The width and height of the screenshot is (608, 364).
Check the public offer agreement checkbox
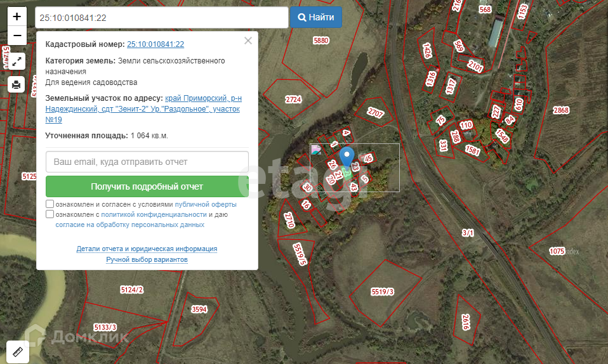(50, 204)
